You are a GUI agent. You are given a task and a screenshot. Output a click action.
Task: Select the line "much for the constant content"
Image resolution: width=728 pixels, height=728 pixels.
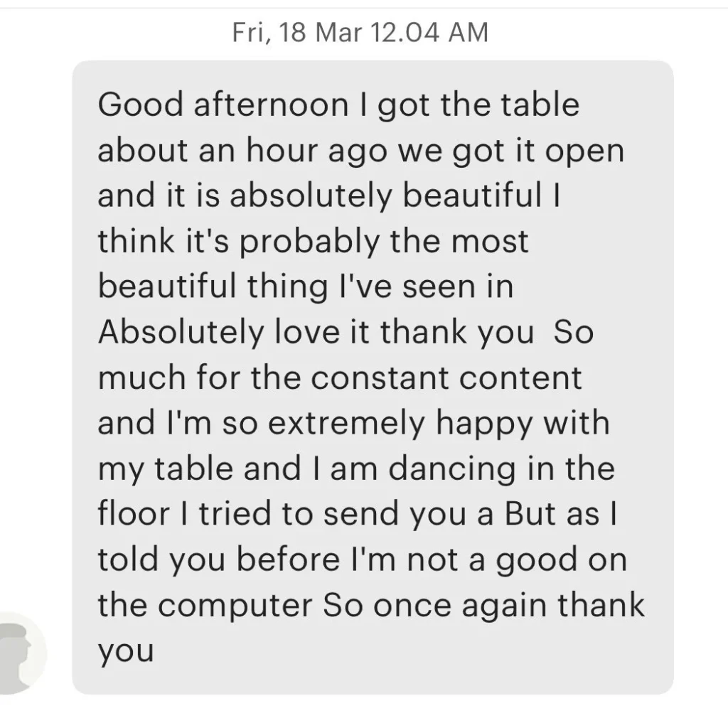339,378
